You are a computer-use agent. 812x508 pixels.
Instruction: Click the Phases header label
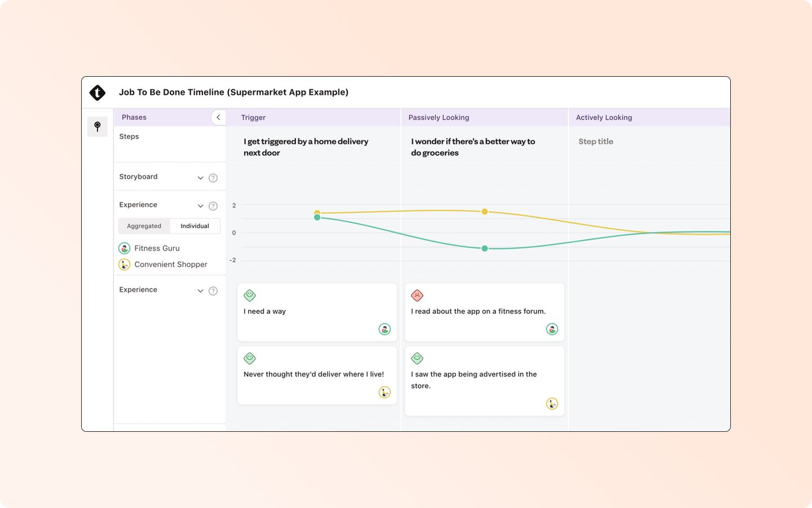[x=134, y=117]
